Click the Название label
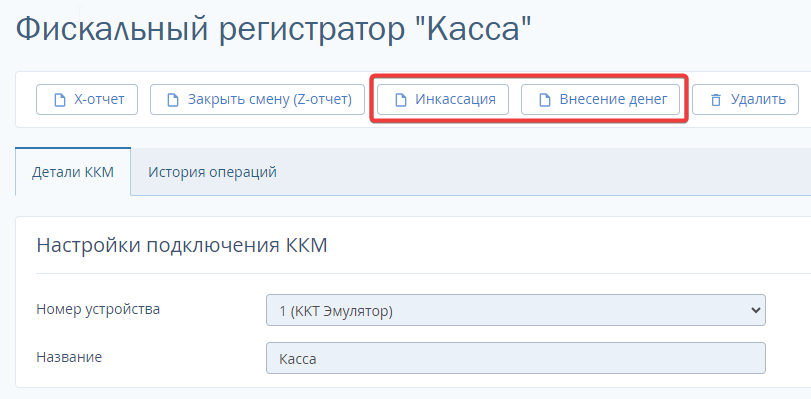The width and height of the screenshot is (811, 399). coord(69,357)
